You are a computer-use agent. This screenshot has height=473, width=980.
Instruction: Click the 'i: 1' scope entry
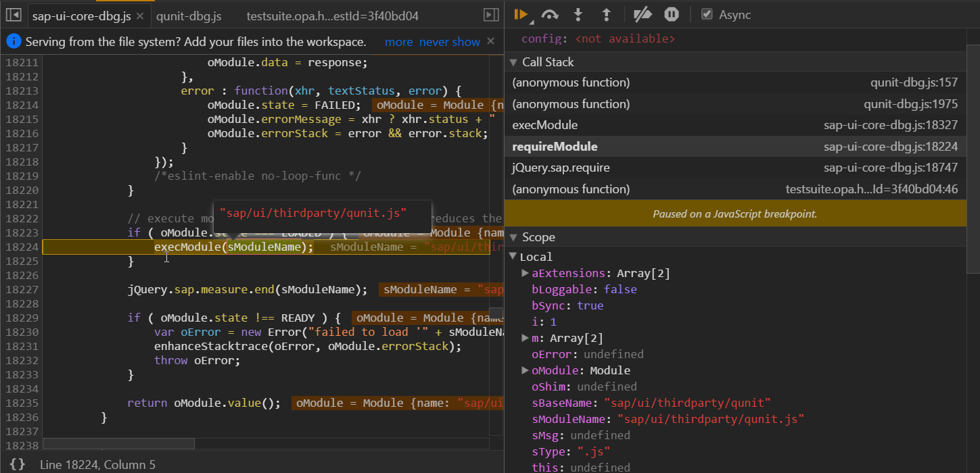click(x=544, y=322)
